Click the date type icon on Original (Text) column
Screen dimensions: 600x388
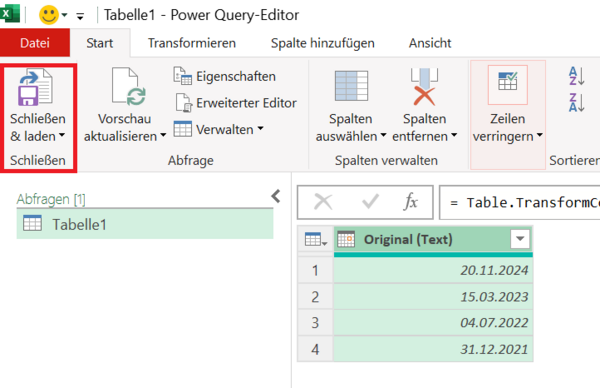[346, 239]
